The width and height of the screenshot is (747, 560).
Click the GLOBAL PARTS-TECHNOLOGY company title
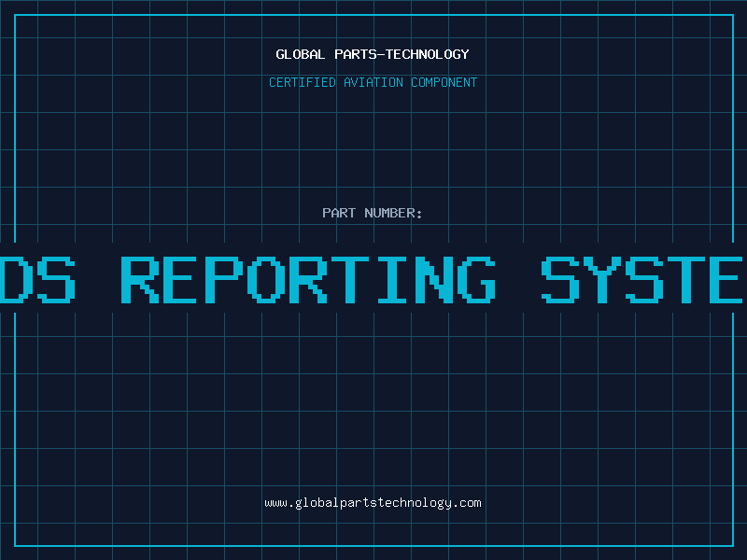(373, 54)
